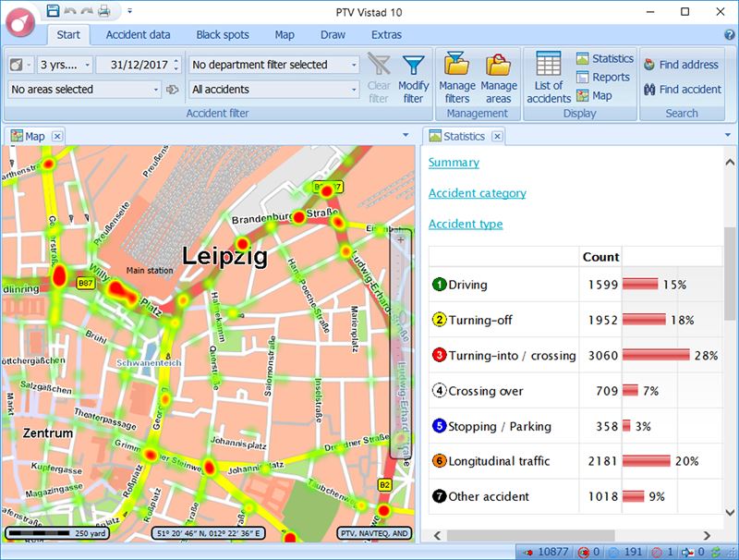Image resolution: width=739 pixels, height=560 pixels.
Task: Expand the No areas selected dropdown
Action: click(x=155, y=91)
